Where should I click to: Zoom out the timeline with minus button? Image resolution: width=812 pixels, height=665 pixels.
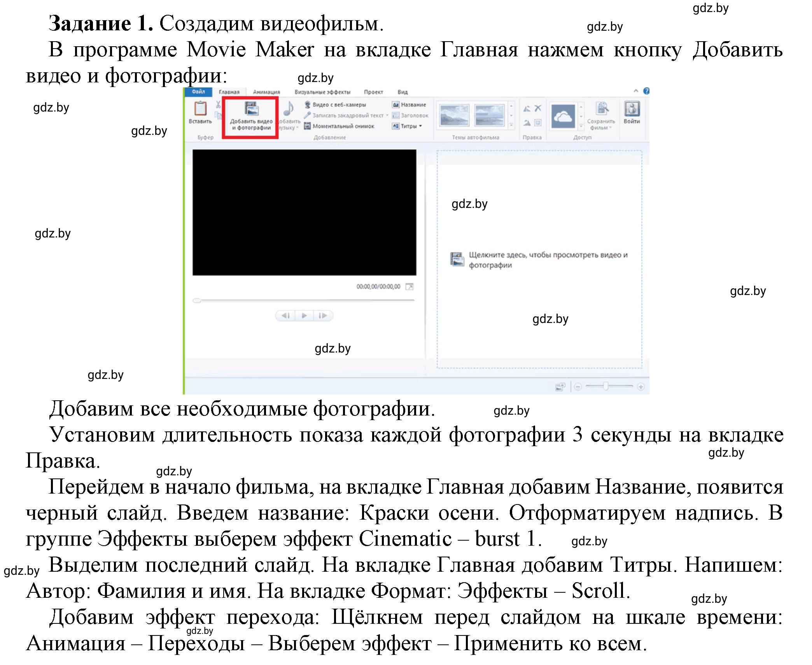point(578,386)
